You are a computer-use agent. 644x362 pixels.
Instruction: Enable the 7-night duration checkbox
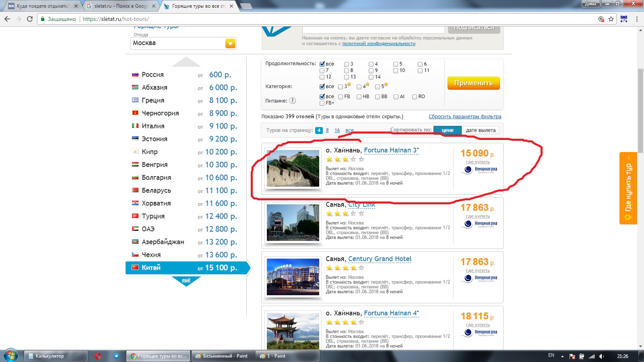[x=322, y=70]
